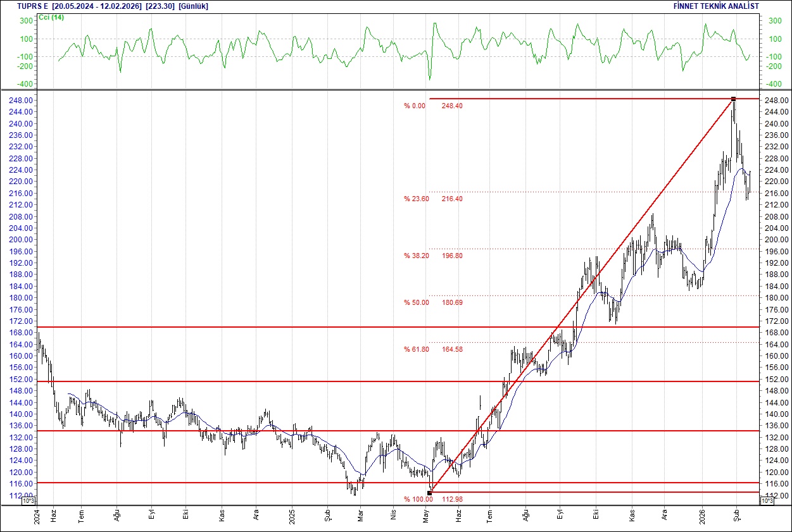Select the % 50.00 level showing 180.69
Image resolution: width=792 pixels, height=532 pixels.
pyautogui.click(x=415, y=302)
